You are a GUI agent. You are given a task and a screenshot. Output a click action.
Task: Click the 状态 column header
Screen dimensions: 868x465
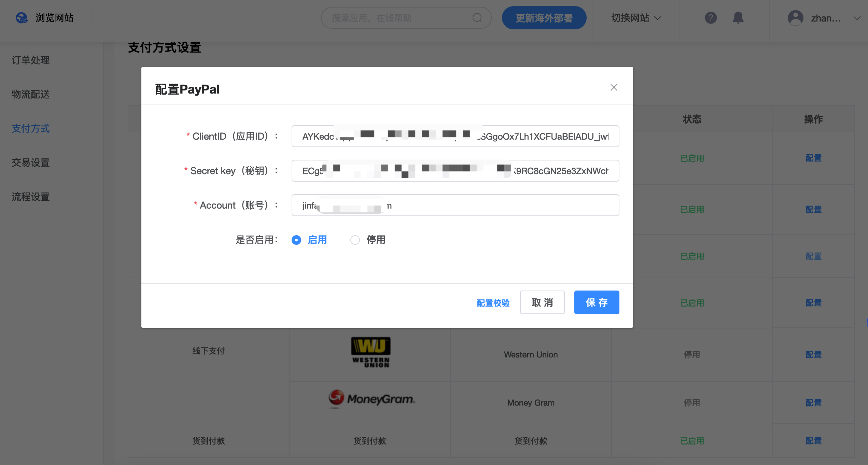pos(692,119)
